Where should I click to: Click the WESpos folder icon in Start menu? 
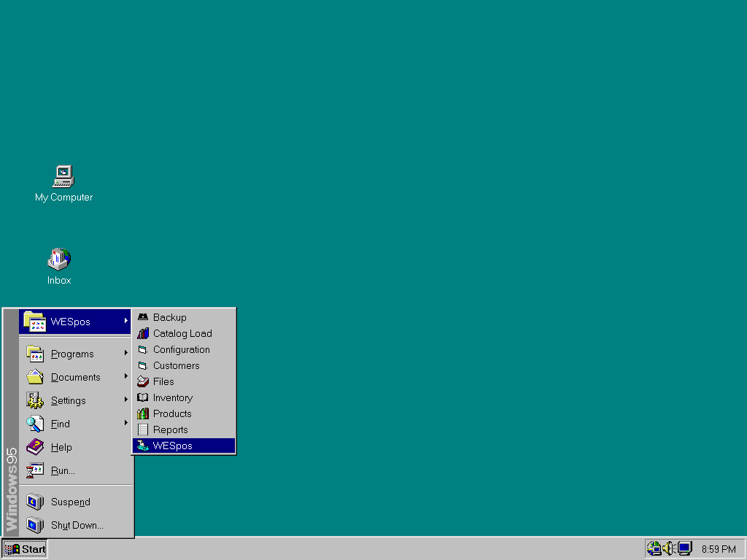point(34,322)
